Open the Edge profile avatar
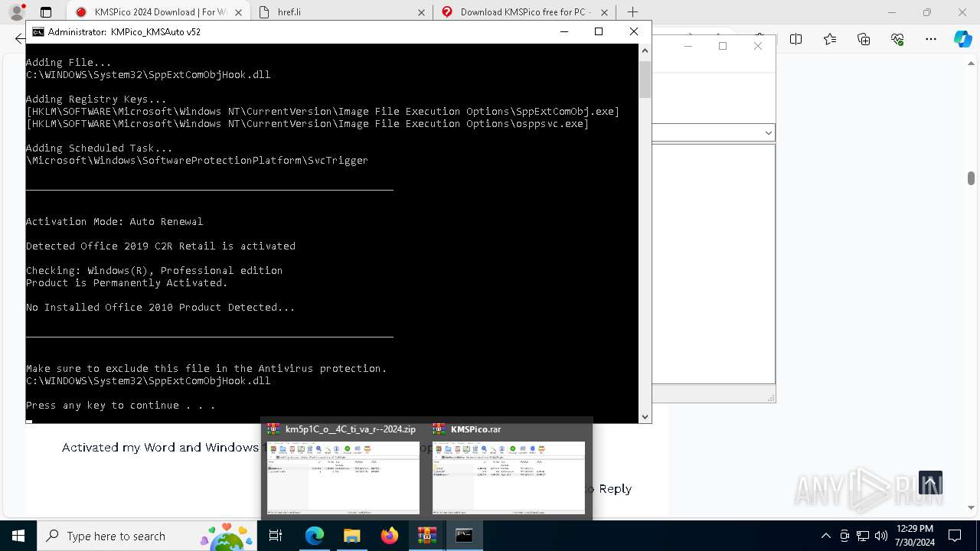 (17, 12)
